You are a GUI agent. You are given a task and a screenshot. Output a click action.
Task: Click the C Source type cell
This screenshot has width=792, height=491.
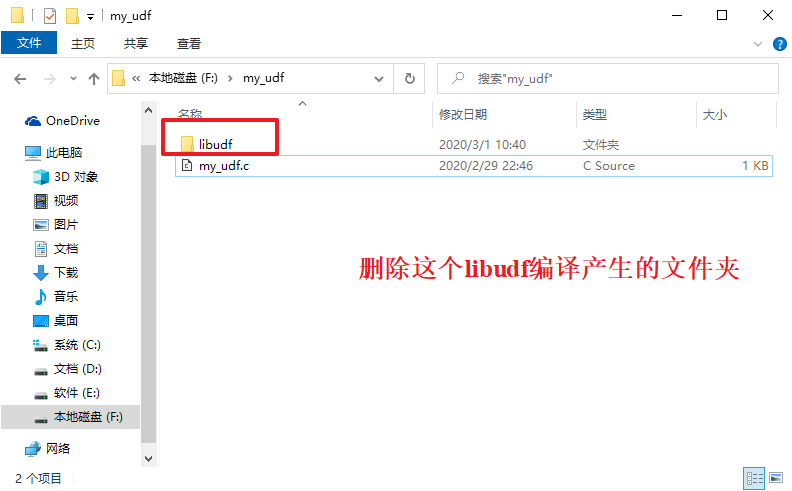pos(609,166)
